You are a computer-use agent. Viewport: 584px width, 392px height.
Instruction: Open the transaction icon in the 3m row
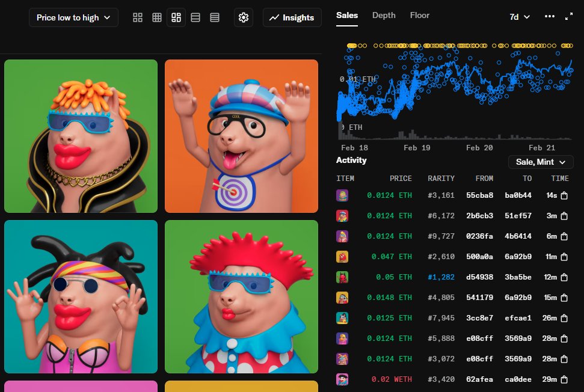tap(564, 216)
